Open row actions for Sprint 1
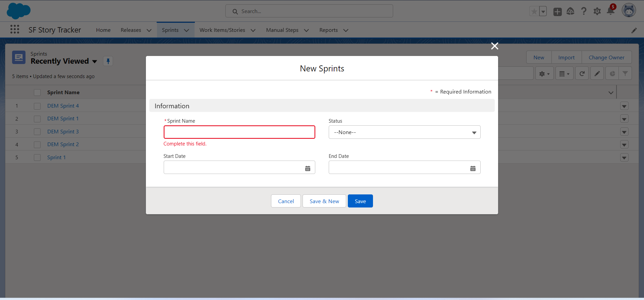The width and height of the screenshot is (644, 300). coord(624,158)
